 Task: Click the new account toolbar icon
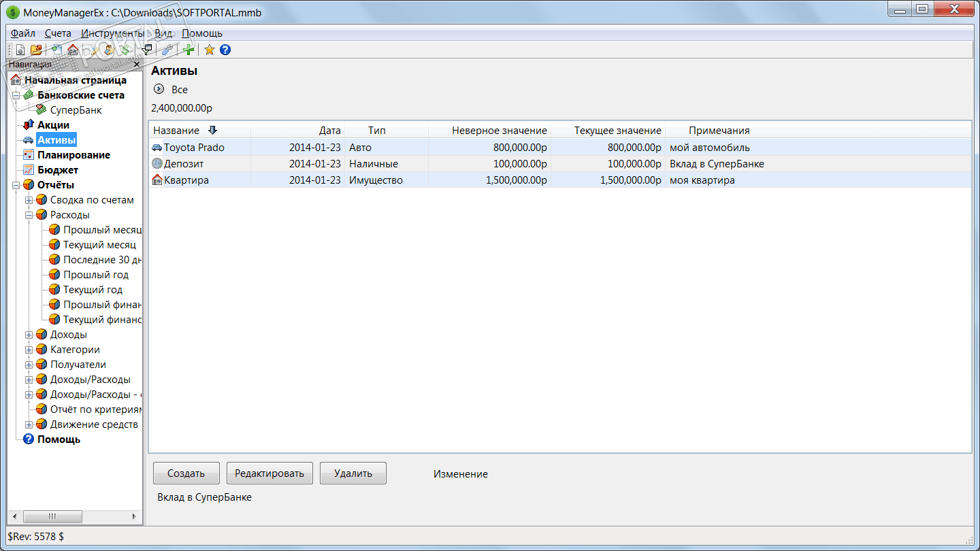coord(56,50)
